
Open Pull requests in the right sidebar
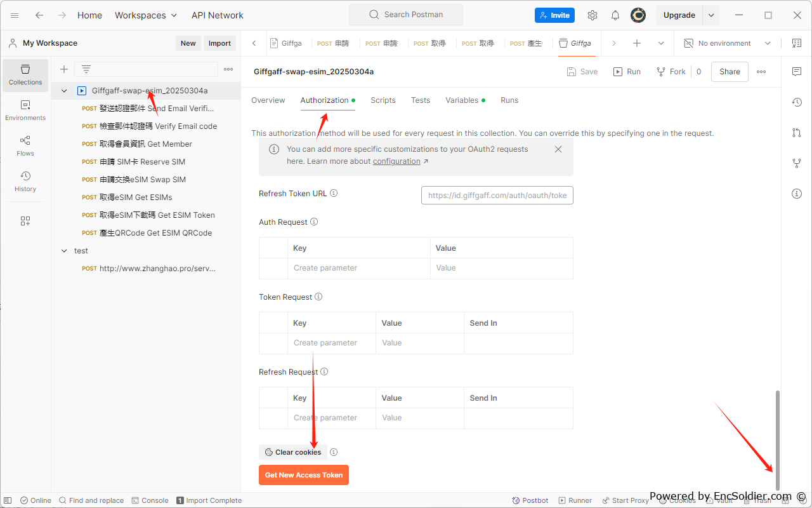click(797, 133)
